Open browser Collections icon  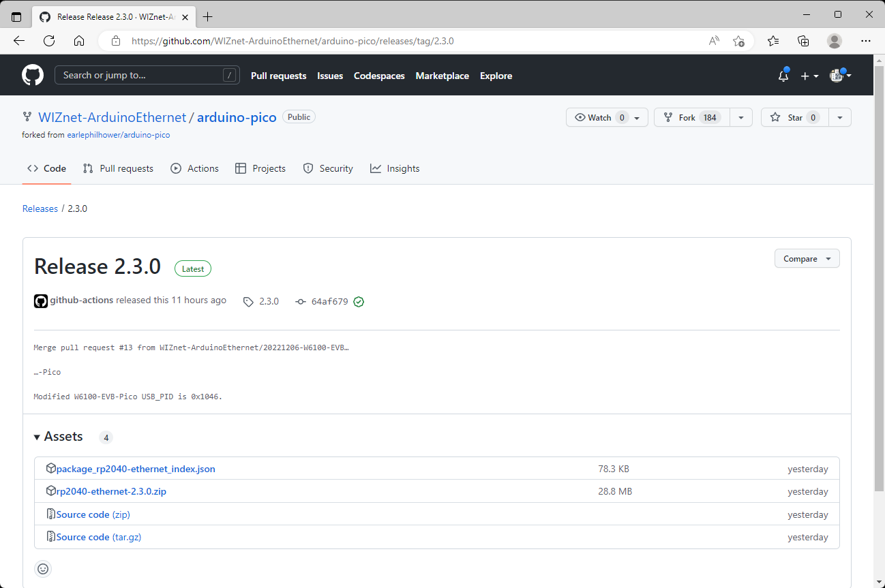pyautogui.click(x=804, y=41)
